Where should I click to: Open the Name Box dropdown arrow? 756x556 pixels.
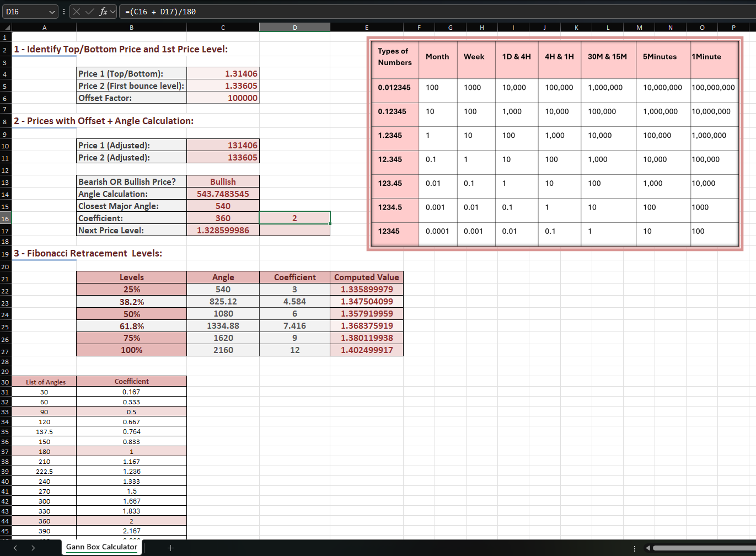[52, 12]
